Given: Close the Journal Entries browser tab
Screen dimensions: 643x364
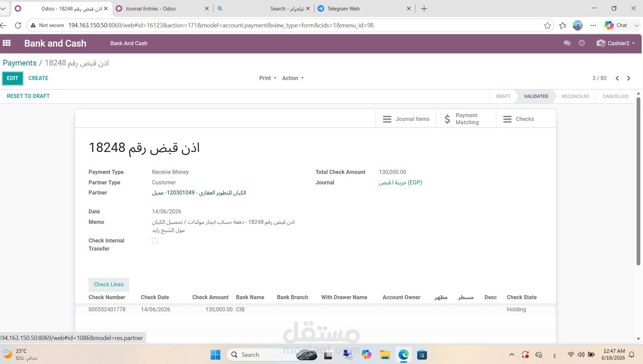Looking at the screenshot, I should click(207, 8).
